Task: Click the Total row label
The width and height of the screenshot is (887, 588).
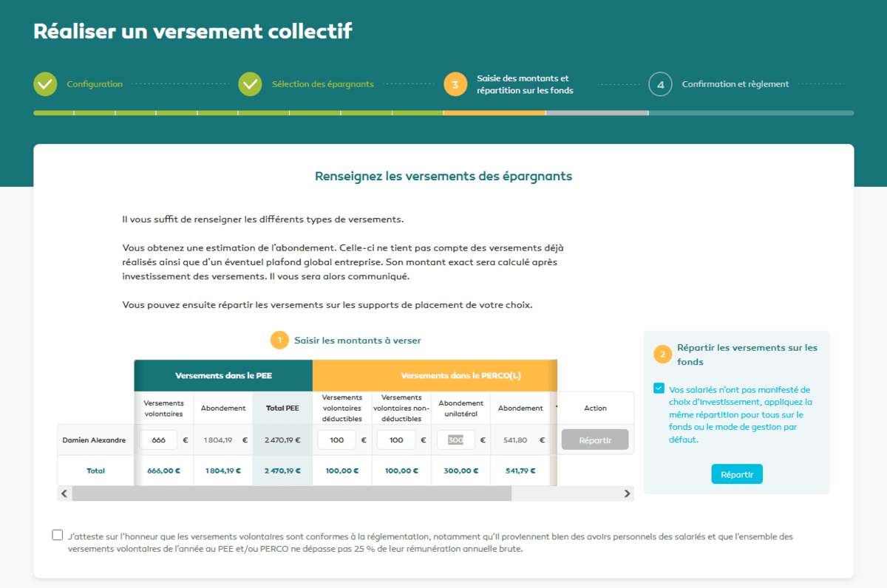Action: coord(95,471)
